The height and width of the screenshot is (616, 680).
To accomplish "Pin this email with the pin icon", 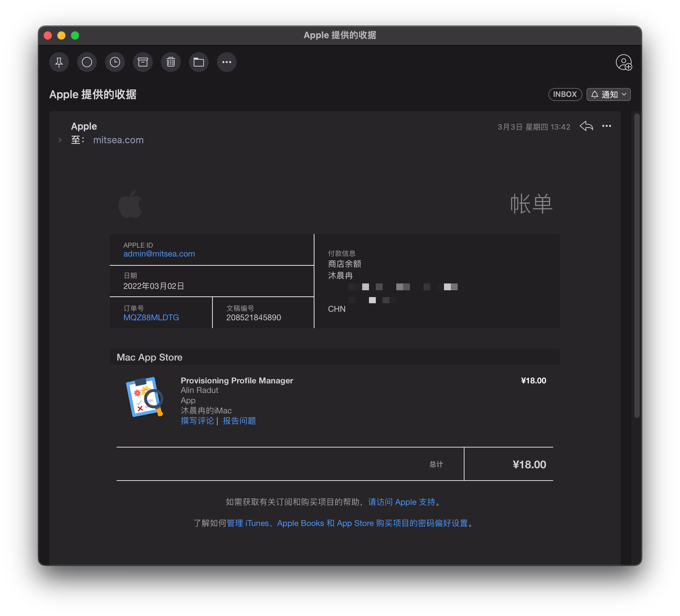I will pyautogui.click(x=59, y=62).
